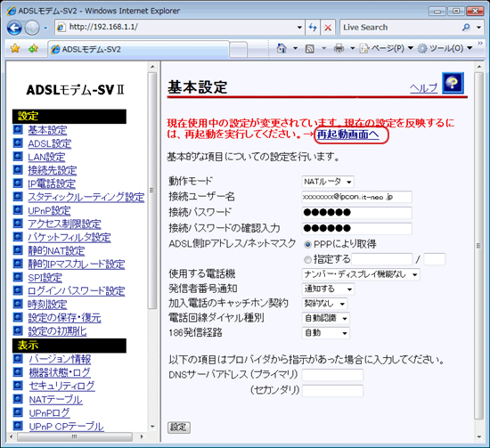Viewport: 490px width, 448px height.
Task: Click the bullet icon beside IP電話設定
Action: (18, 183)
